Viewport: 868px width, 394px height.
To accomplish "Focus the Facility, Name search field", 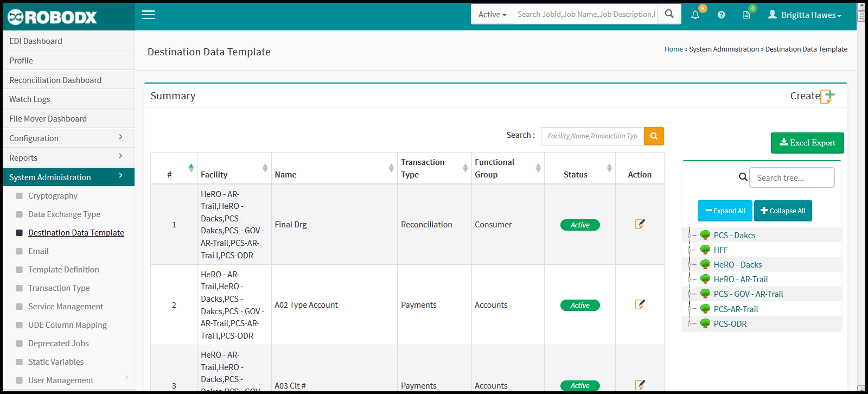I will pos(592,136).
